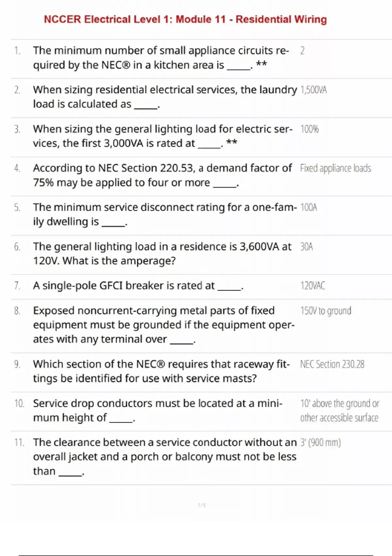392x556 pixels.
Task: Click the minimum service disconnect rating question
Action: click(x=165, y=215)
